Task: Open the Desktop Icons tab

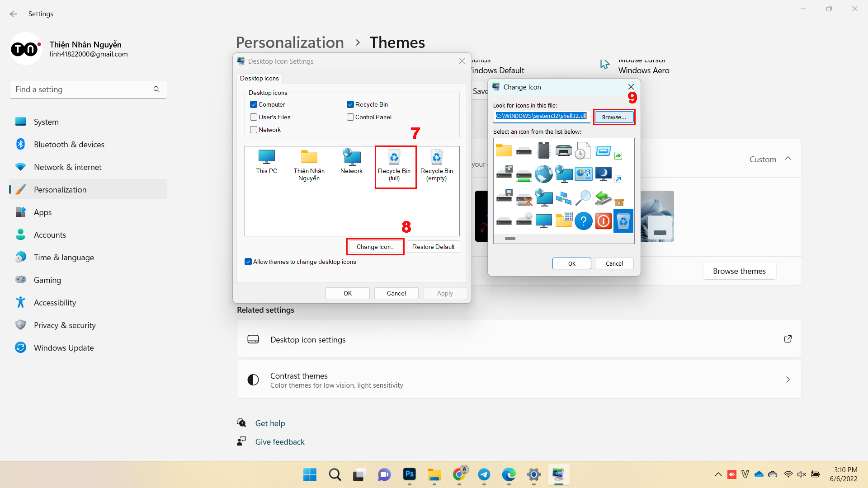Action: [x=259, y=78]
